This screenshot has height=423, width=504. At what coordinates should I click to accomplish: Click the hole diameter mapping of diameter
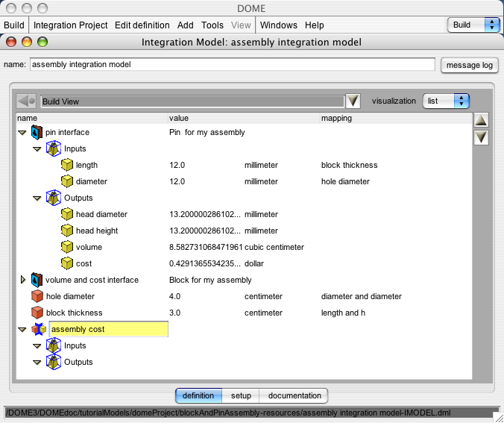tap(345, 181)
